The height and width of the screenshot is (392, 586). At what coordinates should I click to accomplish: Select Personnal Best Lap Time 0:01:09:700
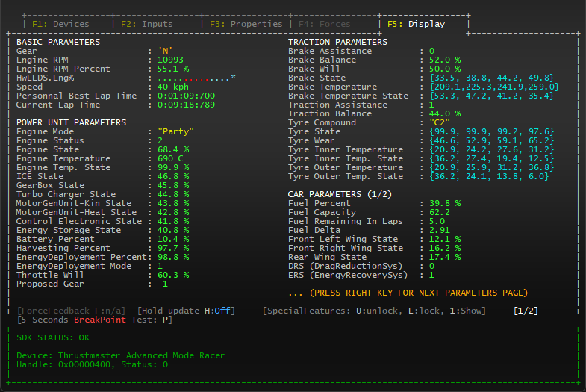click(x=186, y=96)
